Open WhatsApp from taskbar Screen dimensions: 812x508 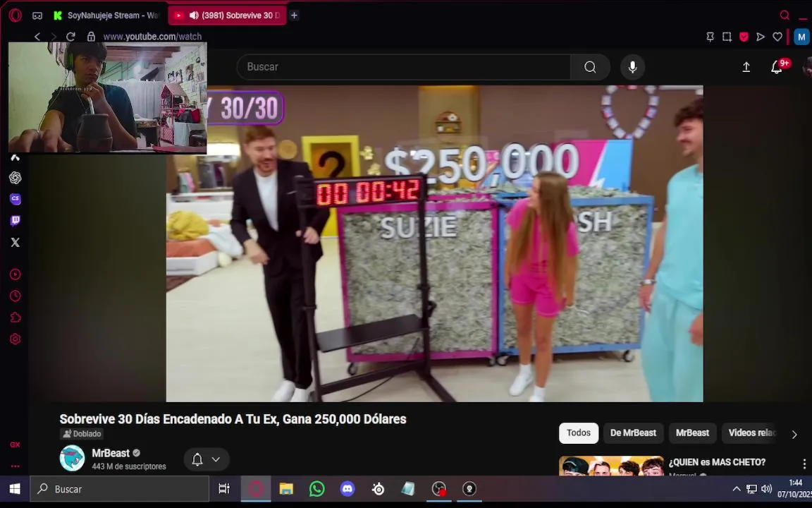pos(316,489)
